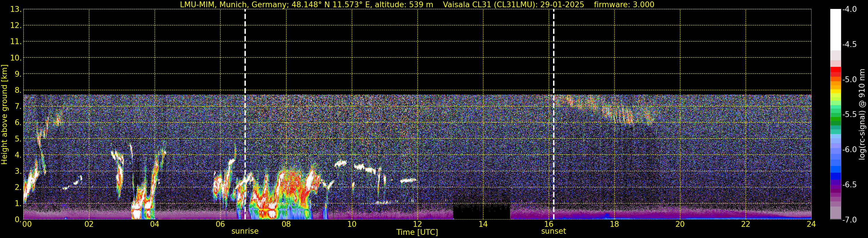
Task: Click the 12 tick label on the time axis
Action: [x=417, y=224]
